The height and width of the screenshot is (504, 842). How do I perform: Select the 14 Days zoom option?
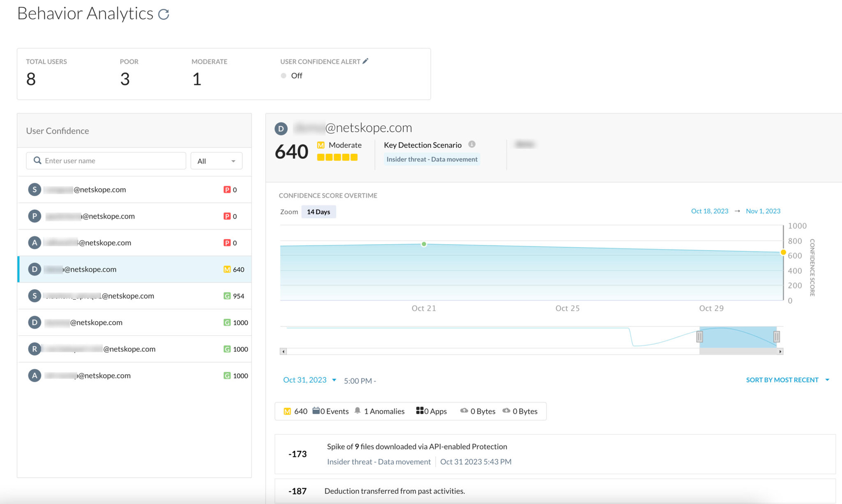(318, 212)
